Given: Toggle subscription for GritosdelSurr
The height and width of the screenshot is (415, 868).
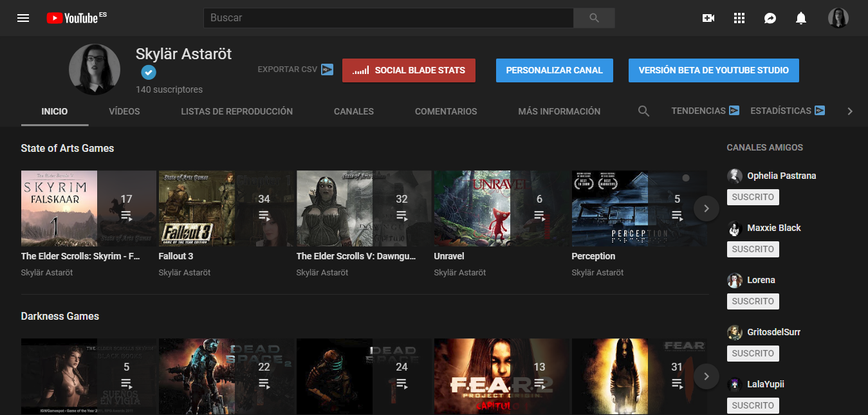Looking at the screenshot, I should pyautogui.click(x=753, y=353).
